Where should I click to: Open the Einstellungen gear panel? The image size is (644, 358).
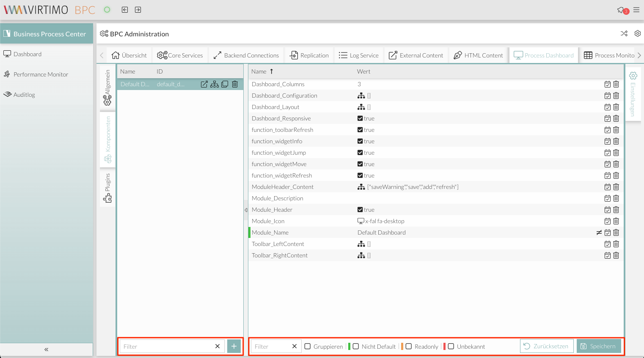[x=633, y=76]
